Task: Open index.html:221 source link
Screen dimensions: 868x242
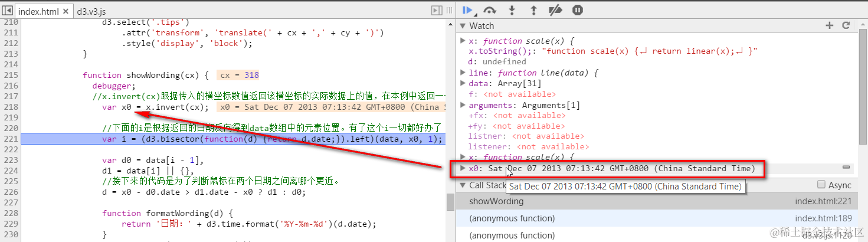Action: click(823, 201)
